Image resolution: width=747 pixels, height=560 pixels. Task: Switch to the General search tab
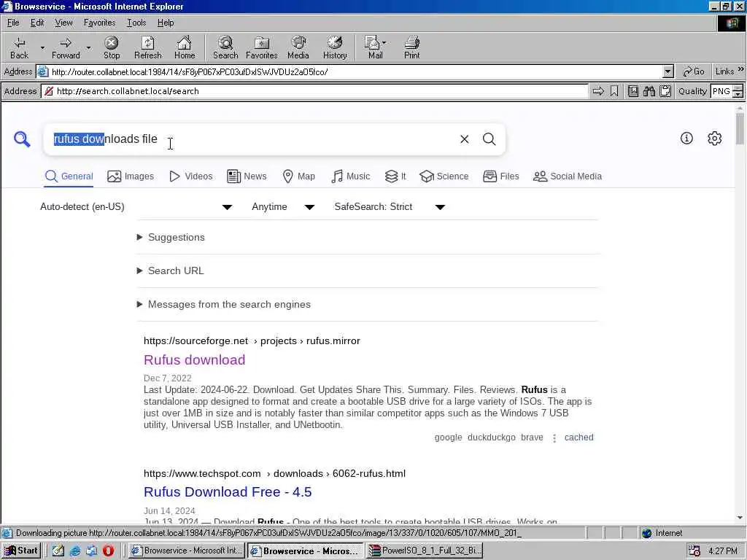pos(69,176)
